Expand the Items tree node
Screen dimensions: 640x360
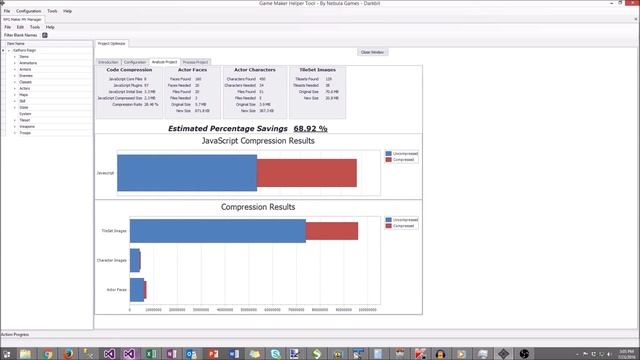coord(15,57)
